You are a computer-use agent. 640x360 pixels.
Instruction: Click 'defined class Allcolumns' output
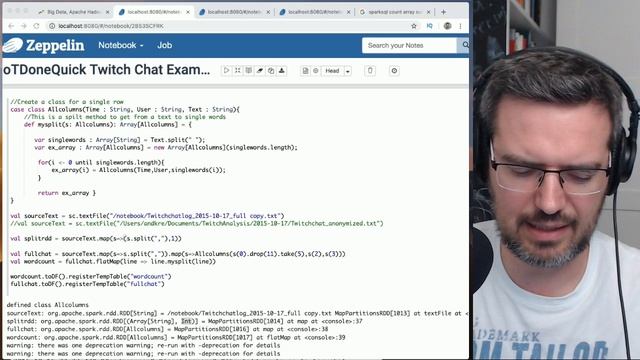coord(47,305)
